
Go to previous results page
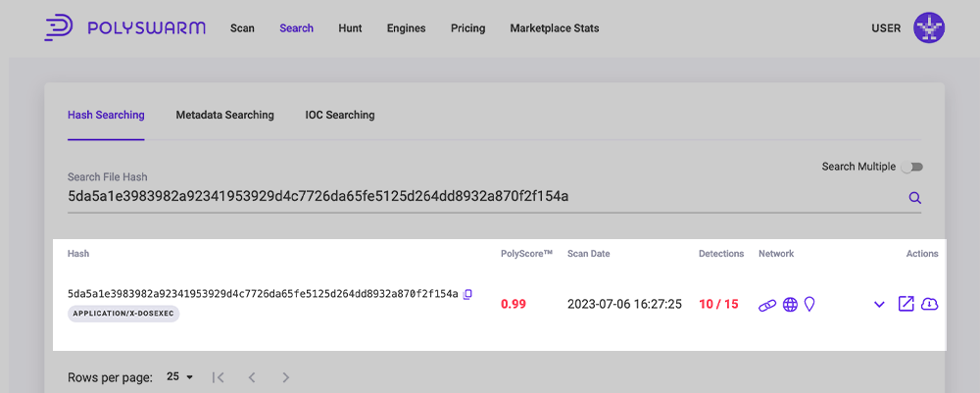tap(252, 377)
